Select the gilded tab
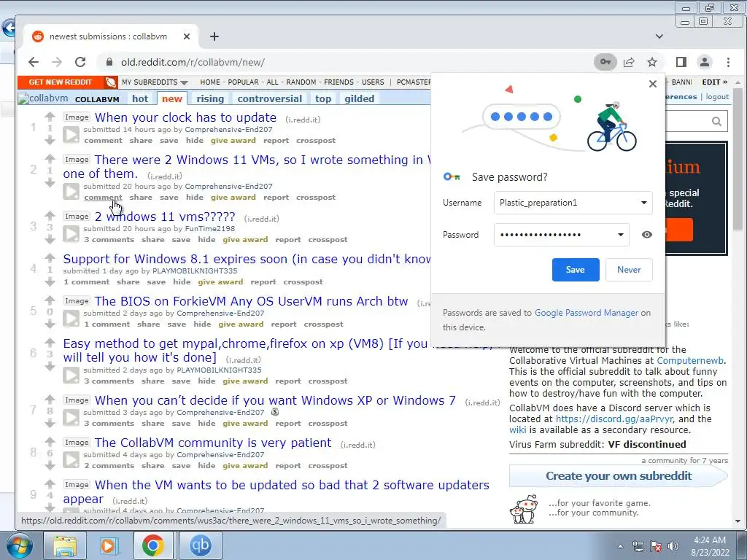 359,98
